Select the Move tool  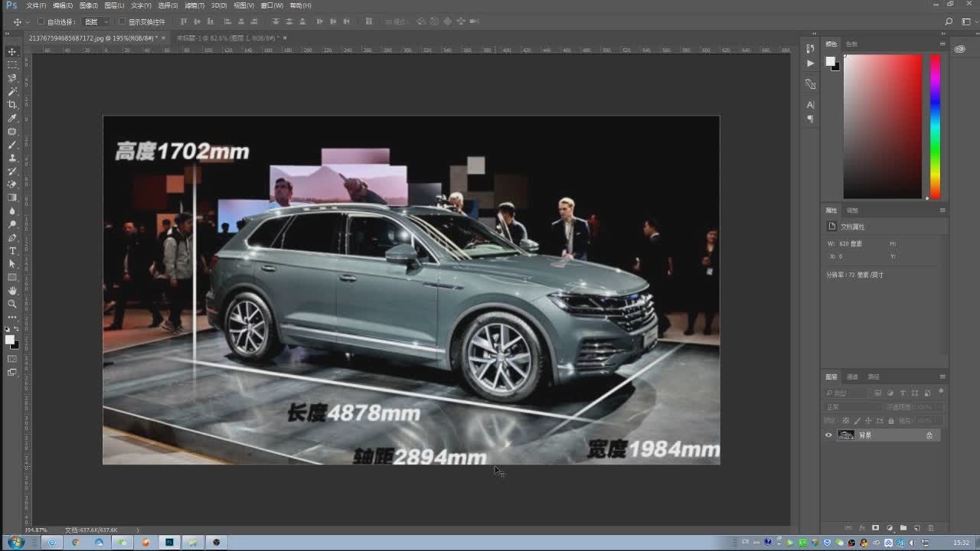point(12,51)
